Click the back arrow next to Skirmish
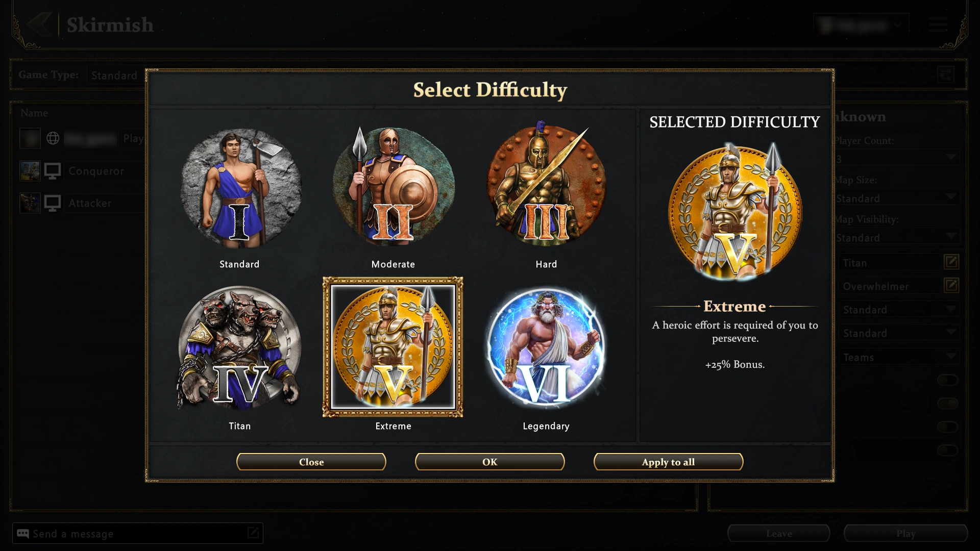This screenshot has height=551, width=980. pos(39,24)
